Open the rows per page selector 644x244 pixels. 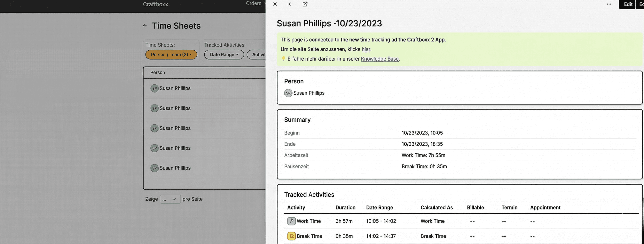(x=170, y=199)
